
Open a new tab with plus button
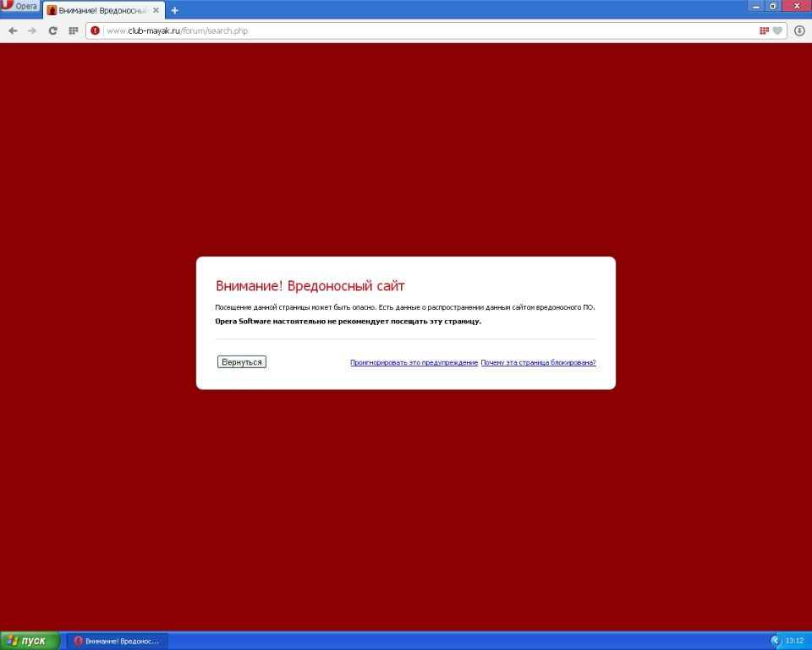tap(174, 10)
